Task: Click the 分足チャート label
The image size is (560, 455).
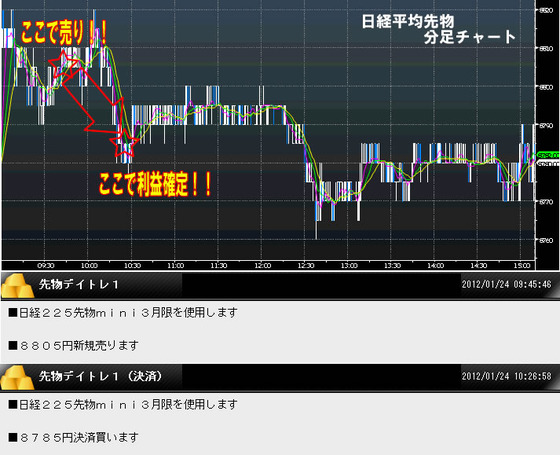Action: (x=470, y=37)
